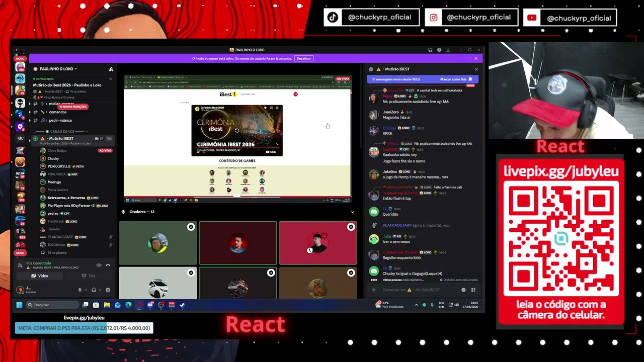Click Desativar to turn off streamer mode
Image resolution: width=644 pixels, height=362 pixels.
point(304,58)
